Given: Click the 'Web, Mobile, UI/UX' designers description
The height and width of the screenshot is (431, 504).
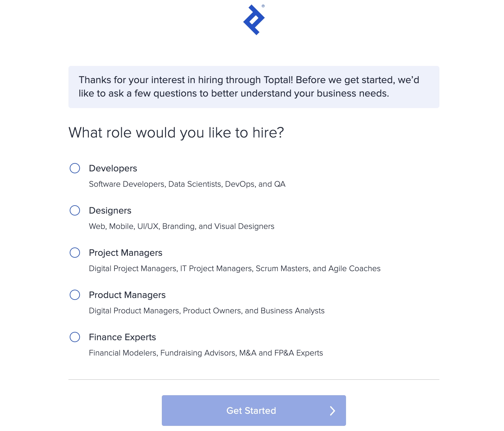Looking at the screenshot, I should 181,226.
